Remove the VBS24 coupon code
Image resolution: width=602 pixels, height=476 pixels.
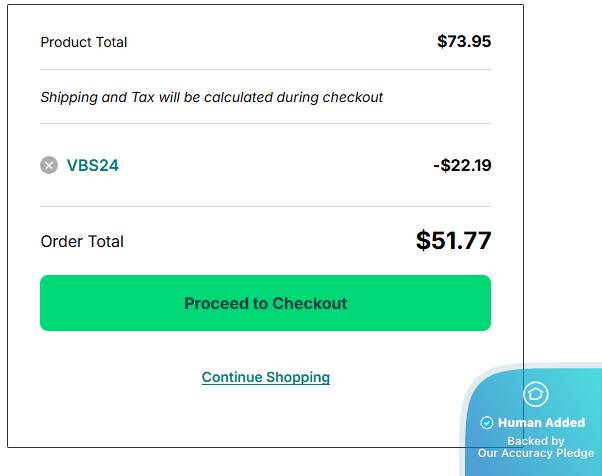49,165
